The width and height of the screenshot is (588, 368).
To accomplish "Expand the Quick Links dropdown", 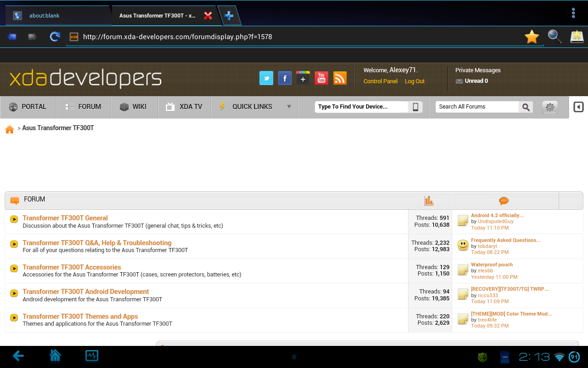I will pos(289,107).
